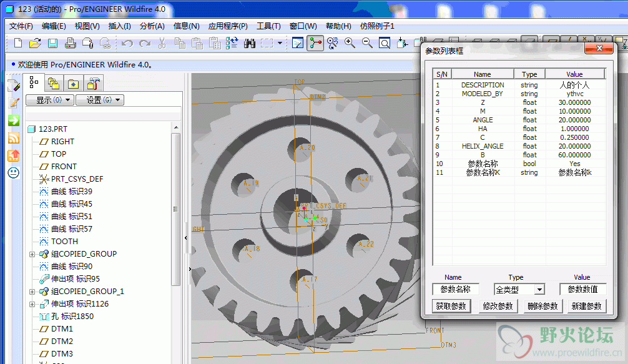Open the orient mode icon
628x364 pixels.
click(333, 43)
